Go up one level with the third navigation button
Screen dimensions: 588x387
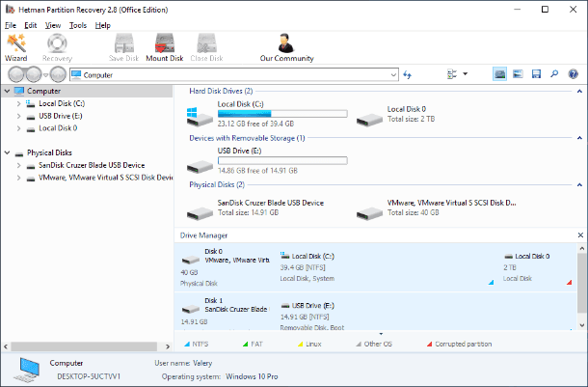point(58,74)
